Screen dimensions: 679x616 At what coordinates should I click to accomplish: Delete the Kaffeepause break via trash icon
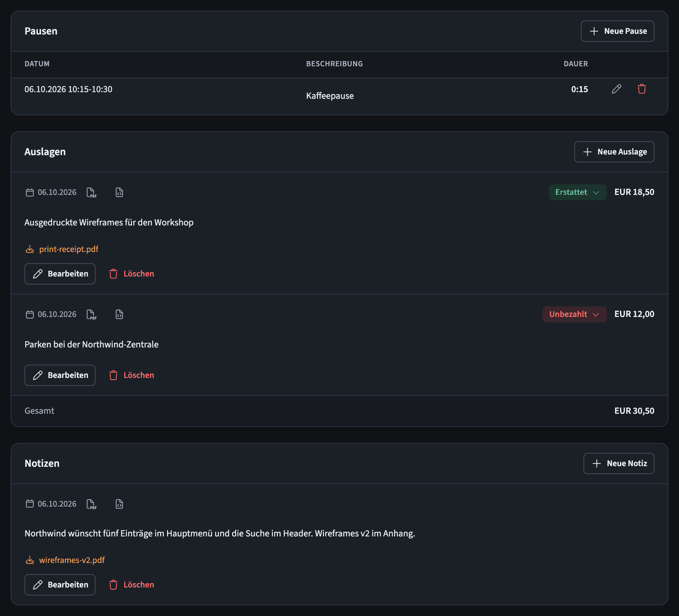coord(642,89)
